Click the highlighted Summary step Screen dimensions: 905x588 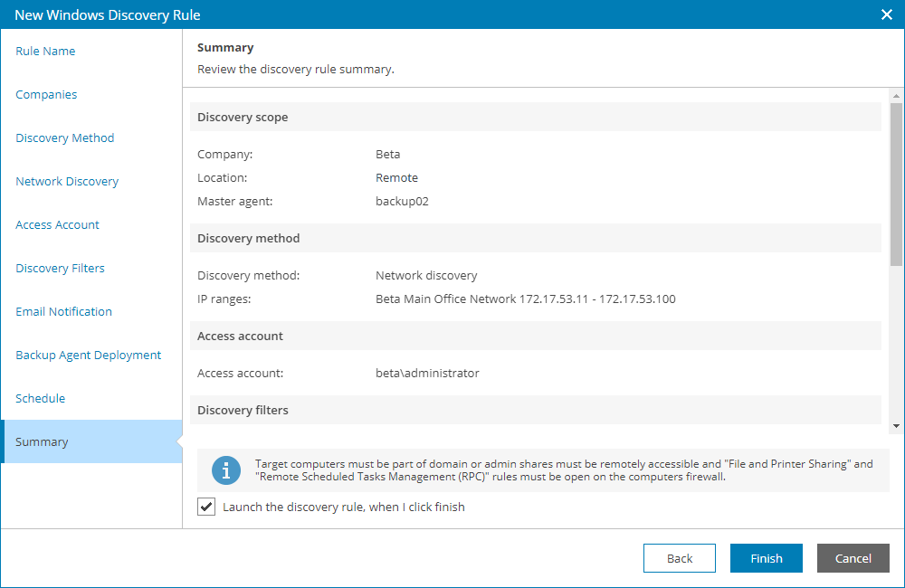[x=41, y=441]
